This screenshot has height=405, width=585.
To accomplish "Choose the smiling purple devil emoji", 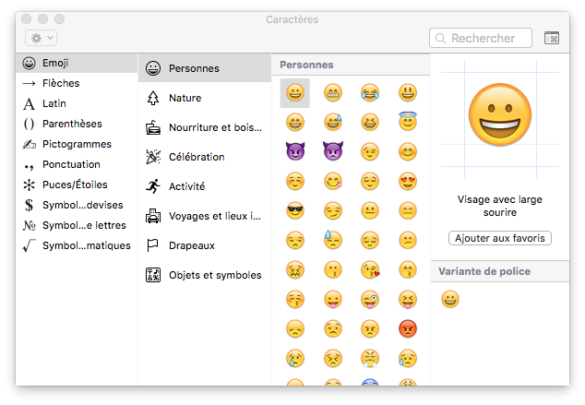I will [295, 151].
